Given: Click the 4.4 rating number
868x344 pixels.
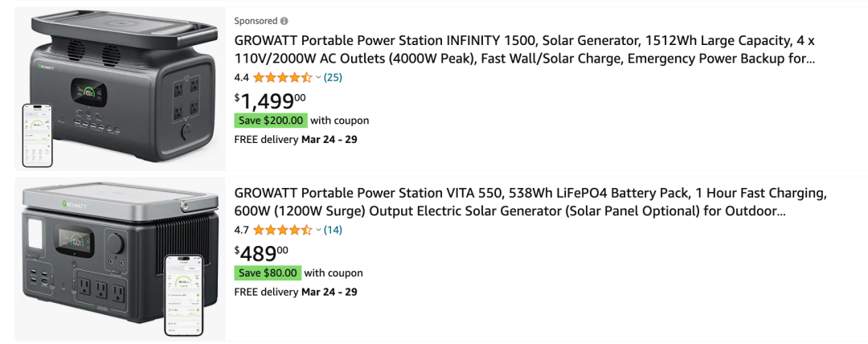Looking at the screenshot, I should pos(241,78).
